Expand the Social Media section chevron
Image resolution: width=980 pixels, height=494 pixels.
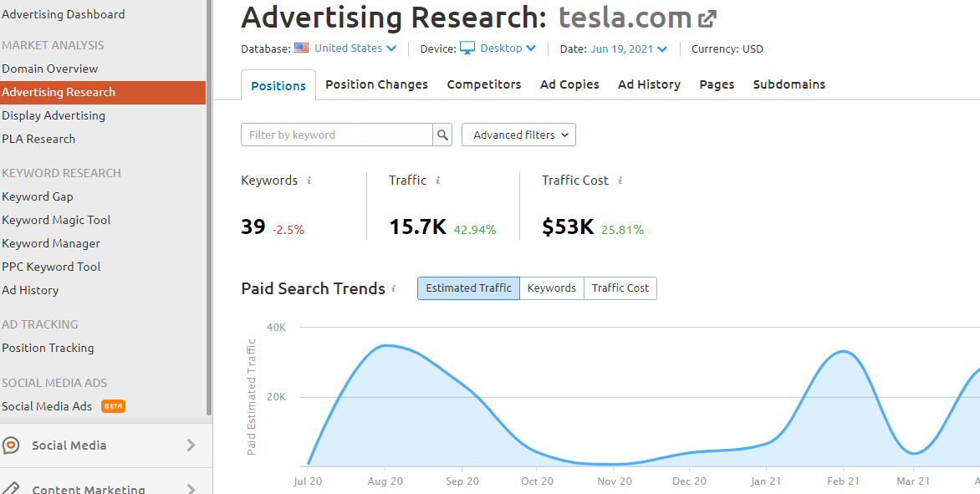pos(191,446)
